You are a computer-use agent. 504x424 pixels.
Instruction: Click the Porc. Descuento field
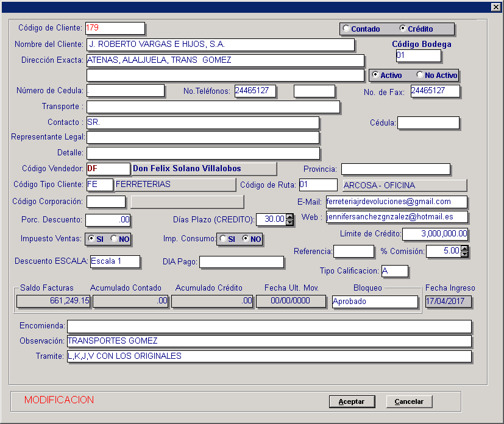click(x=108, y=220)
